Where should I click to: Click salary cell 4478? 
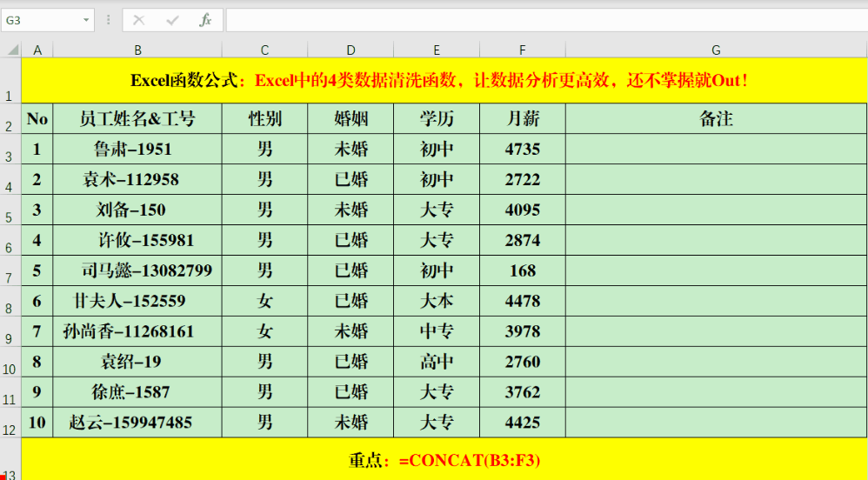(523, 301)
